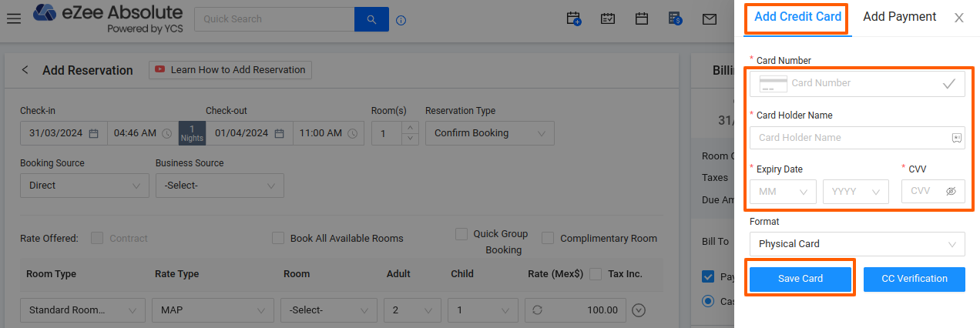Enable the Contract checkbox

coord(97,238)
